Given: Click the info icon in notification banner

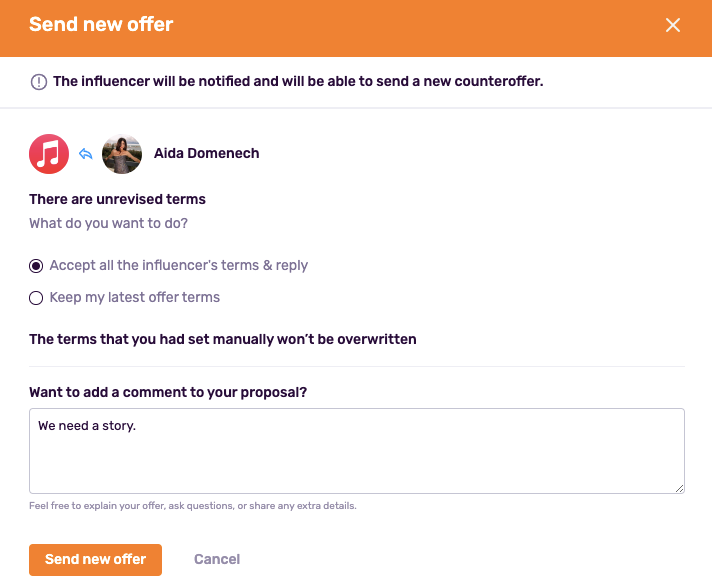Looking at the screenshot, I should [x=39, y=82].
